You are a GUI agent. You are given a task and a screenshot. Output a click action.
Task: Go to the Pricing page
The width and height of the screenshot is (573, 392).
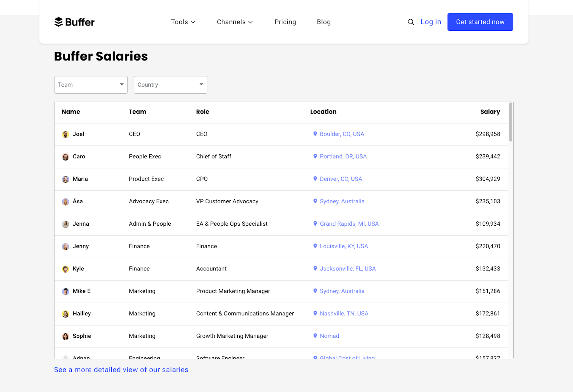pos(285,22)
